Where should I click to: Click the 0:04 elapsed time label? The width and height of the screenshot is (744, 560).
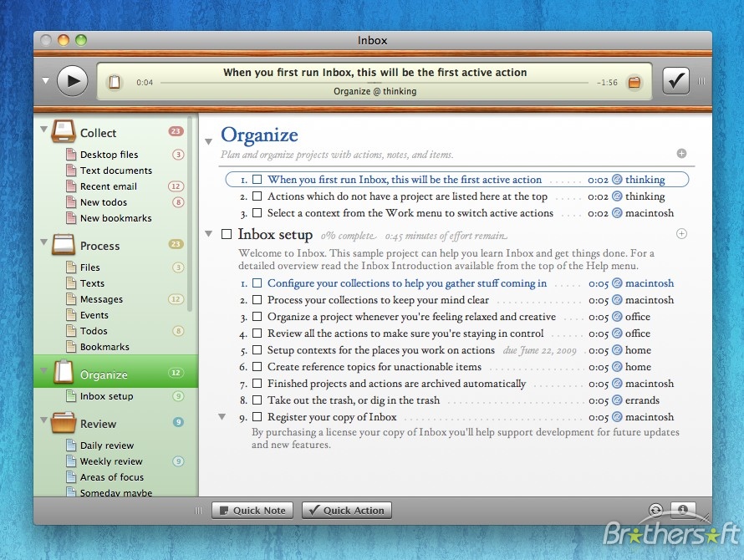[x=145, y=82]
